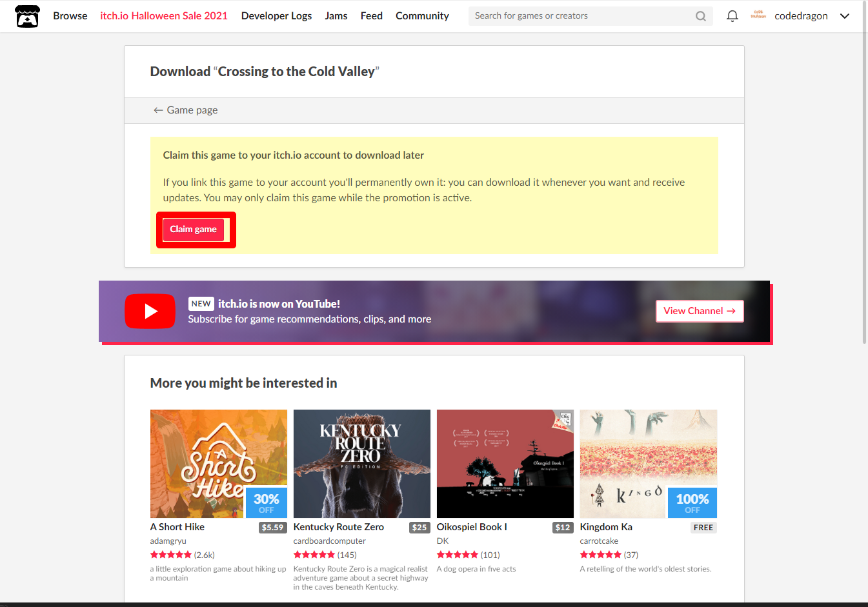Click the 100% OFF badge
The image size is (868, 607).
(692, 503)
